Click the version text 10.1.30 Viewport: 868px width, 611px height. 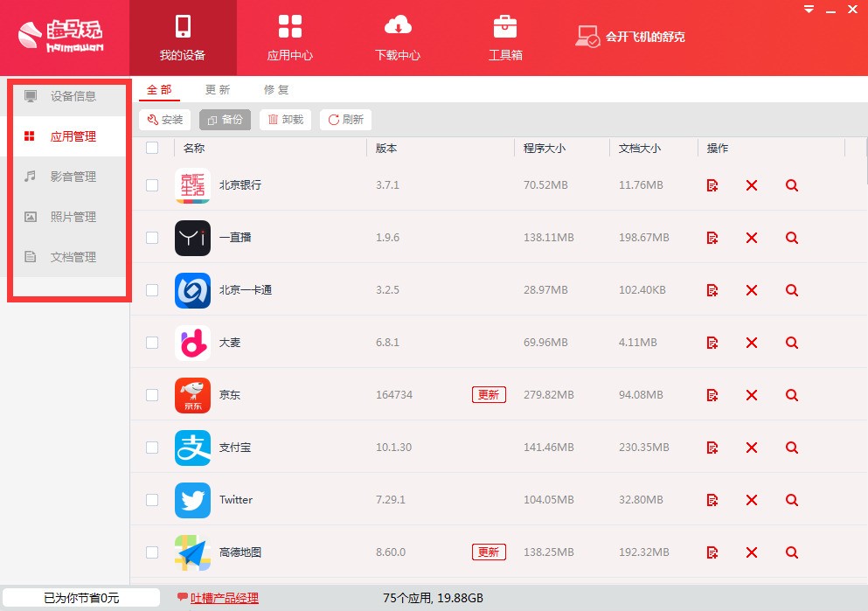click(x=393, y=448)
